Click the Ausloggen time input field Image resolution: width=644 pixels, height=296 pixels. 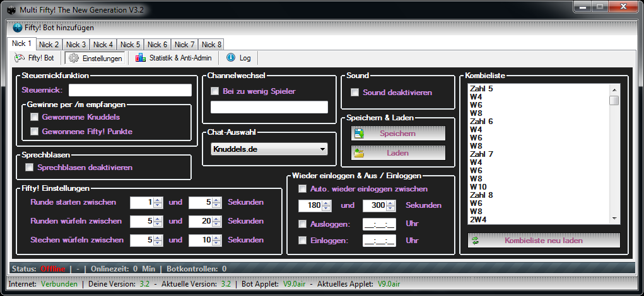pyautogui.click(x=380, y=225)
